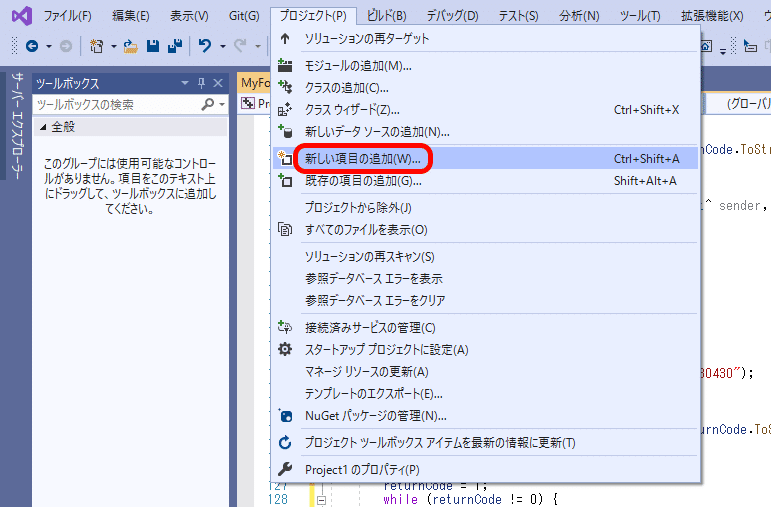Open the テスト(S) menu
Screen dimensions: 771x507
pyautogui.click(x=518, y=16)
